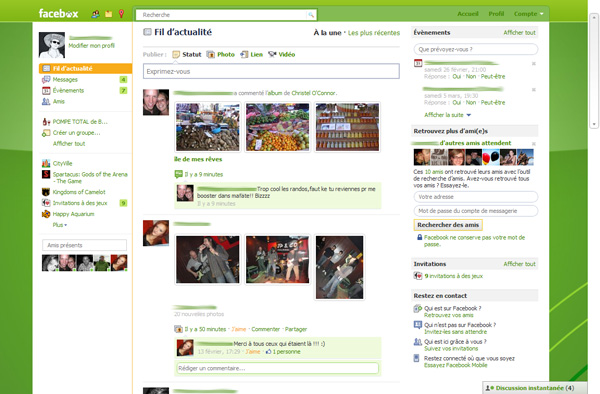Click the search magnifier icon
600x394 pixels.
click(x=311, y=15)
